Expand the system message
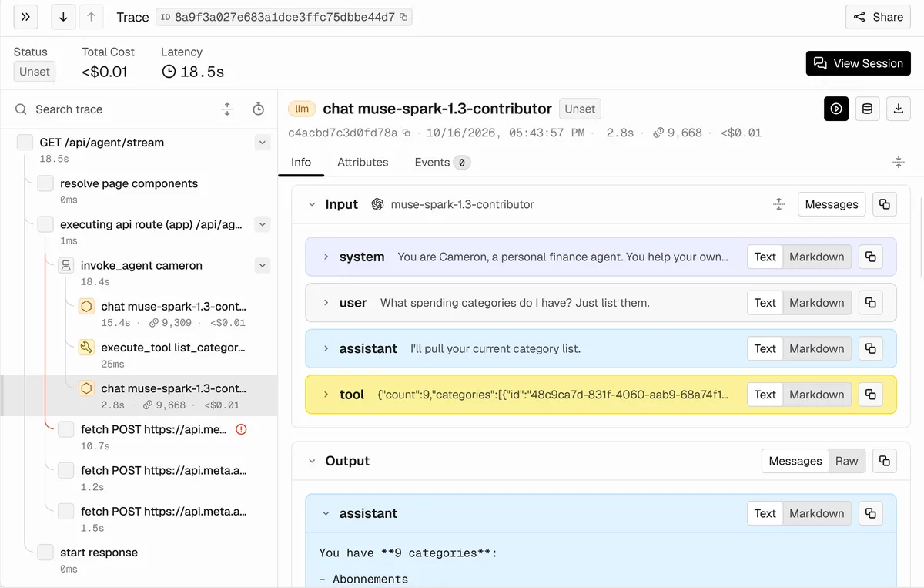This screenshot has height=588, width=924. pos(326,257)
